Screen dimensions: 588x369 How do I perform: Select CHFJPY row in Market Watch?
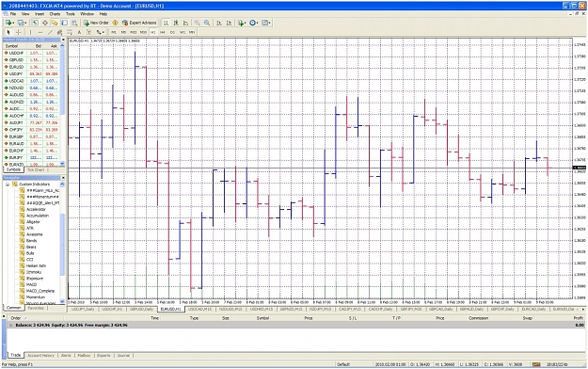coord(31,130)
